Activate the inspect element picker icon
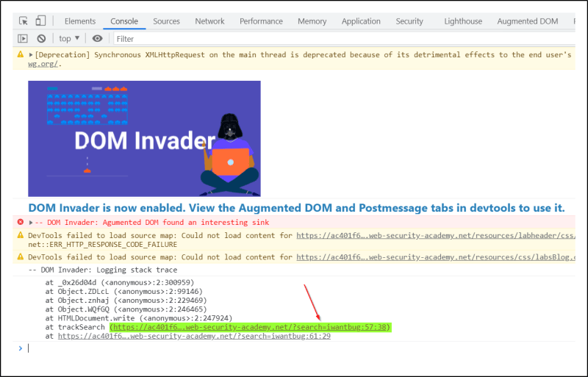This screenshot has width=588, height=377. (24, 21)
